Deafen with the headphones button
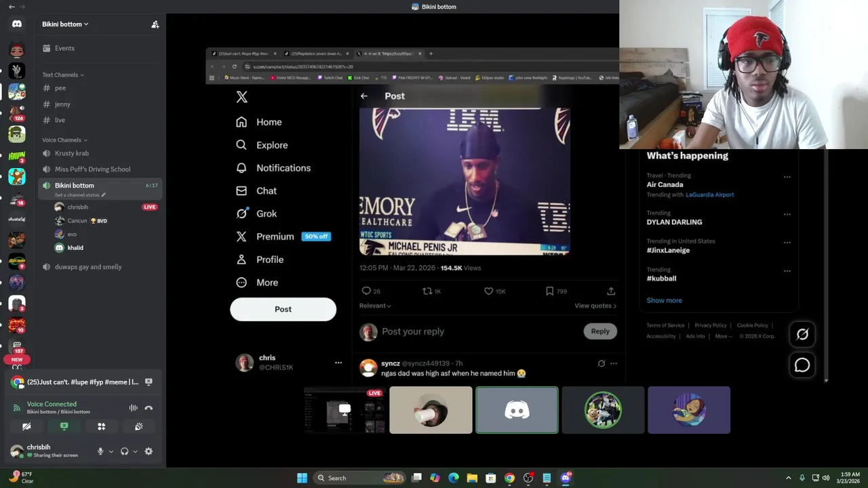868x488 pixels. (x=124, y=451)
